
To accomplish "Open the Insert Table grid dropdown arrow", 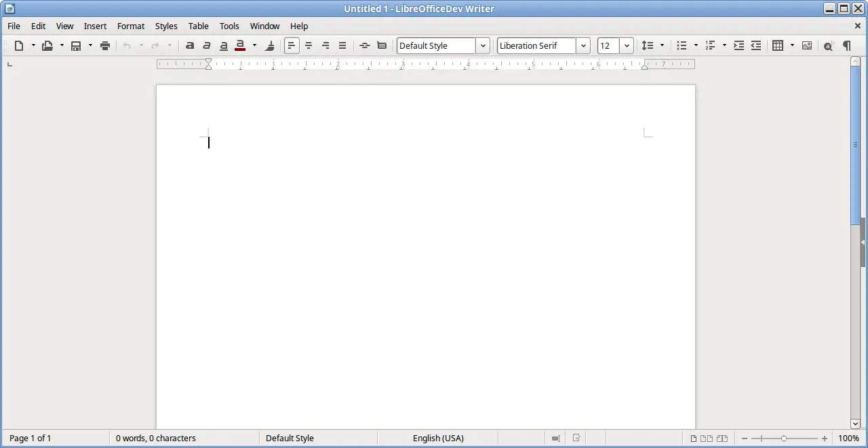I will [x=792, y=45].
